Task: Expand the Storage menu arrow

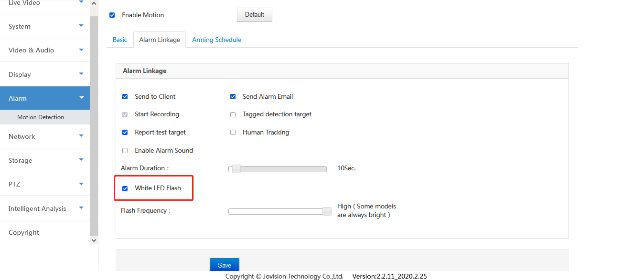Action: [x=81, y=160]
